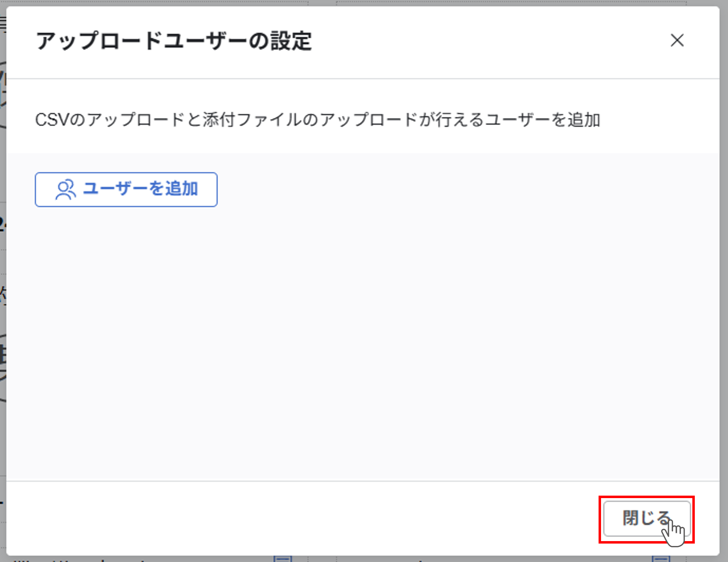This screenshot has width=728, height=562.
Task: Click the CSV upload description text
Action: (318, 120)
